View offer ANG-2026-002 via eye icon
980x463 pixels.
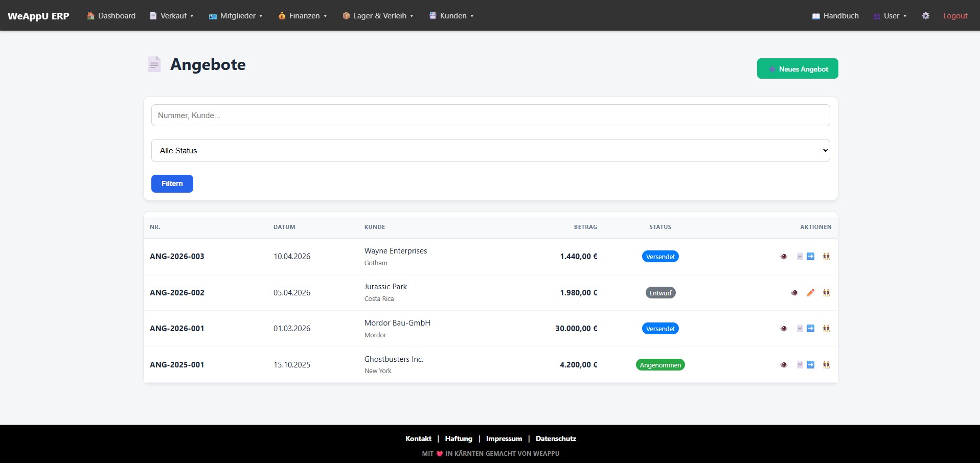794,293
